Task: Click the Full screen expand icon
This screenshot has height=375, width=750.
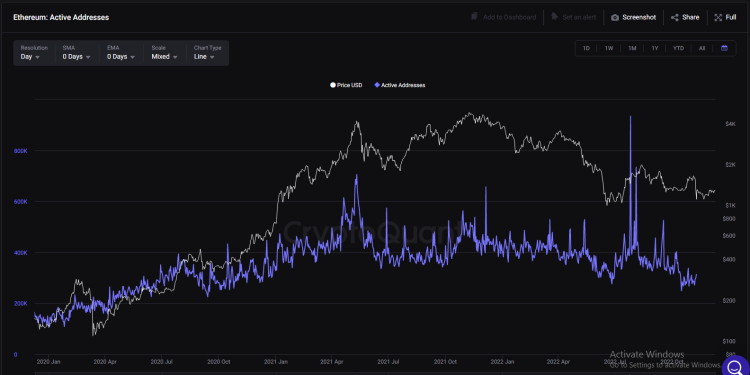Action: click(x=718, y=17)
